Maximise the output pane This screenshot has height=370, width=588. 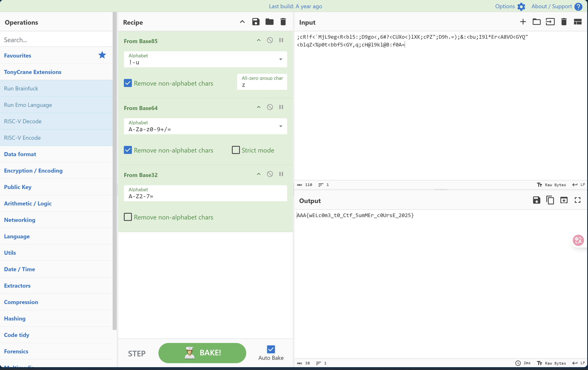577,200
